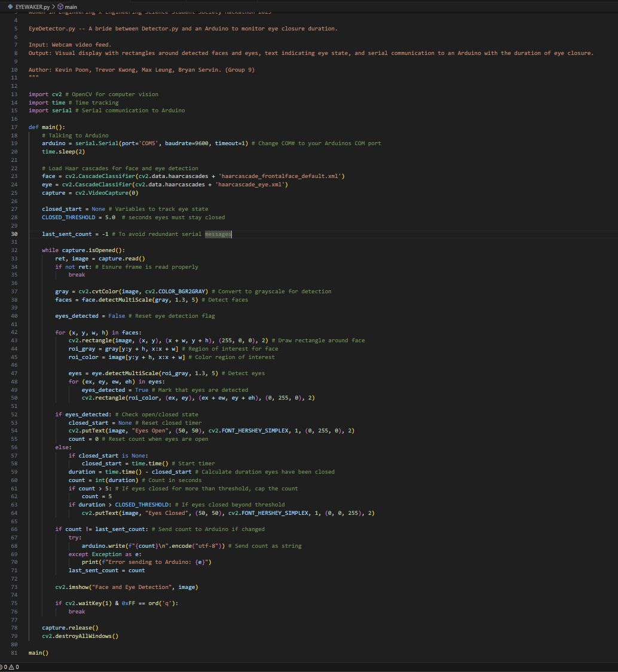Viewport: 618px width, 672px height.
Task: Click the warning triangle icon in the status bar
Action: 11,667
